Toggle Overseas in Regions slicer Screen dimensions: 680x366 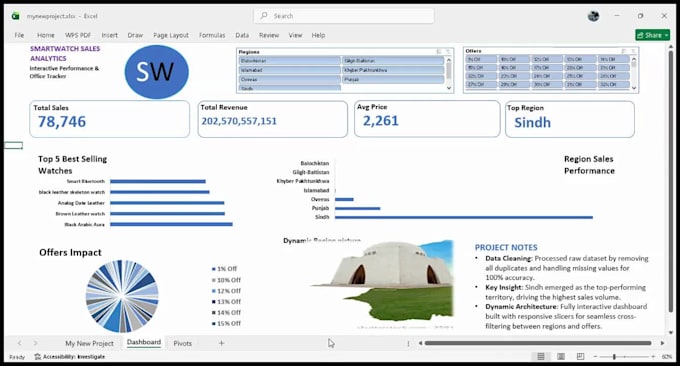[x=289, y=79]
